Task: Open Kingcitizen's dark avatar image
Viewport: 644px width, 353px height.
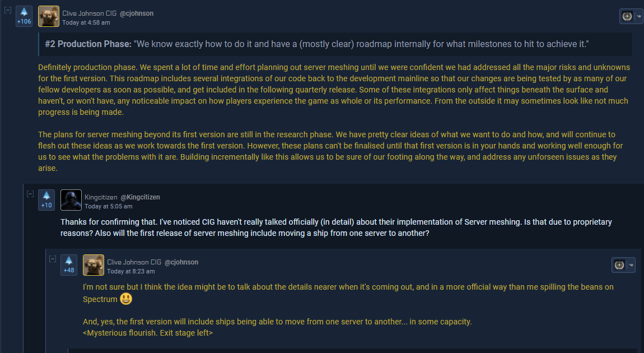Action: [71, 200]
